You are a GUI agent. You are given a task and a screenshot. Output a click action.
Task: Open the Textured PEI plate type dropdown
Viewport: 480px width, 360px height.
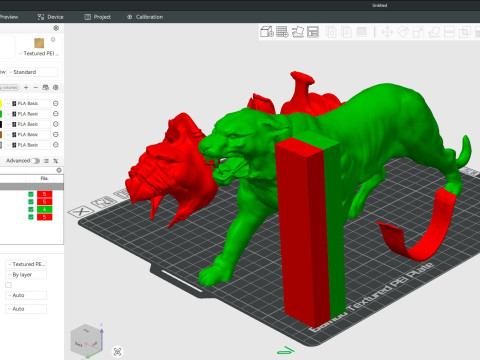pyautogui.click(x=39, y=53)
